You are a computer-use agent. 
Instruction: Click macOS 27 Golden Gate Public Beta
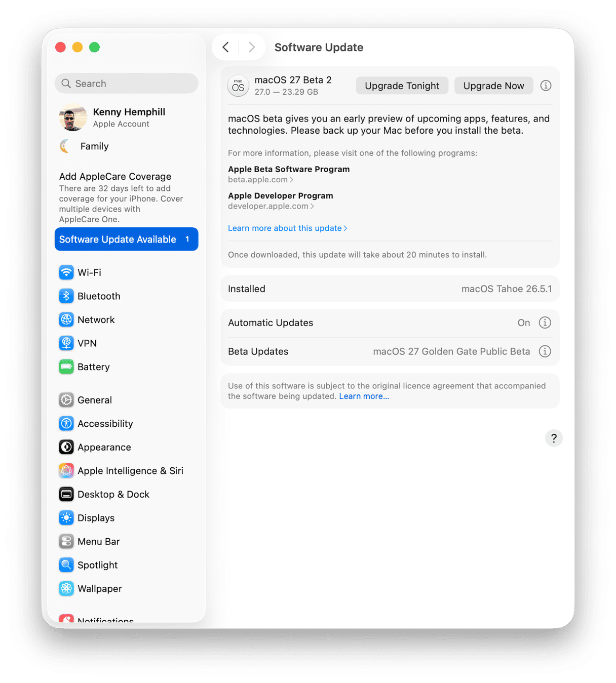451,351
